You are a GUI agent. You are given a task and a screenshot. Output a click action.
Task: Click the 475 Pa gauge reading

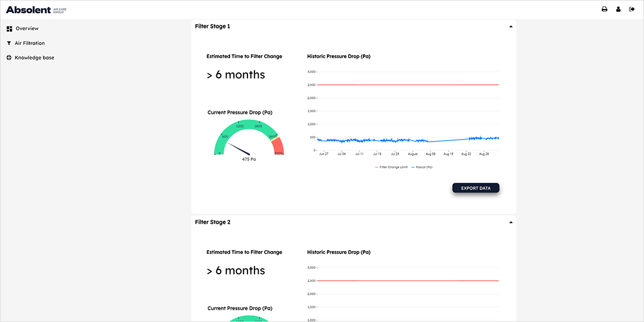click(x=249, y=159)
